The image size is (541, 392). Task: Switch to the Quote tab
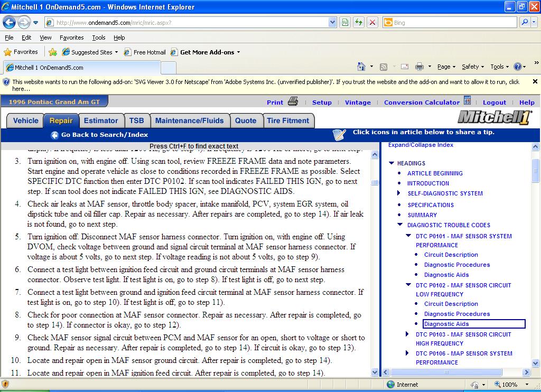coord(246,121)
